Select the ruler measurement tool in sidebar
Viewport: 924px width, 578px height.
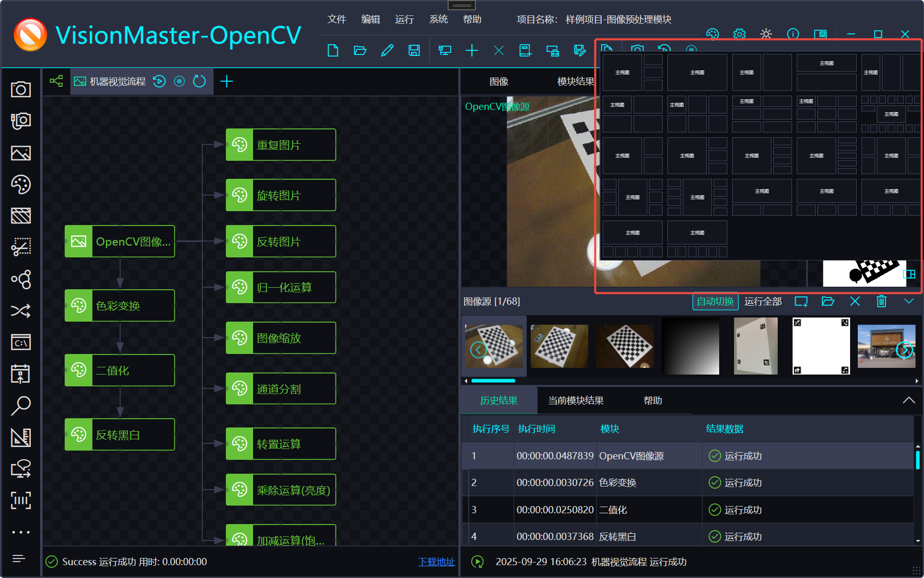(x=21, y=437)
